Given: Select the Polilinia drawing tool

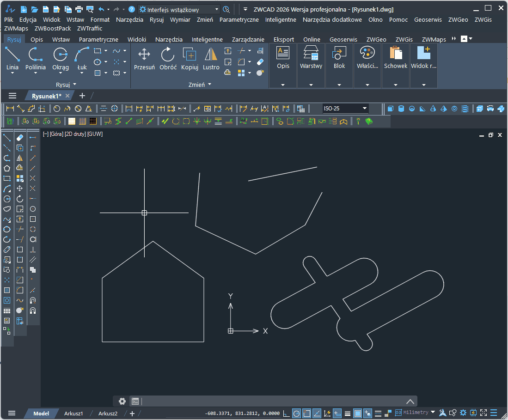Looking at the screenshot, I should (x=35, y=59).
